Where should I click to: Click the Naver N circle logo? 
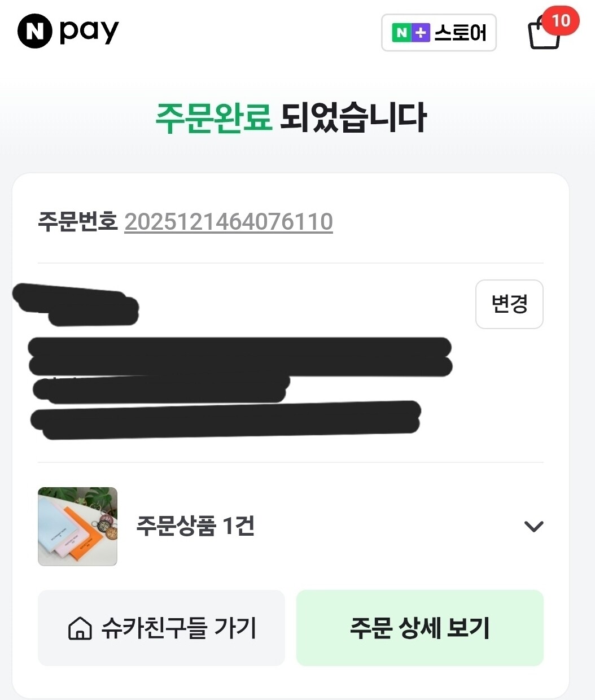[x=35, y=31]
